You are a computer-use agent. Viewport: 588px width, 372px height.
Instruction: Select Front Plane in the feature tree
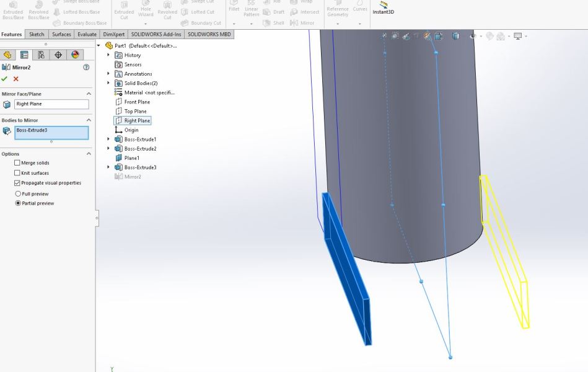[136, 102]
